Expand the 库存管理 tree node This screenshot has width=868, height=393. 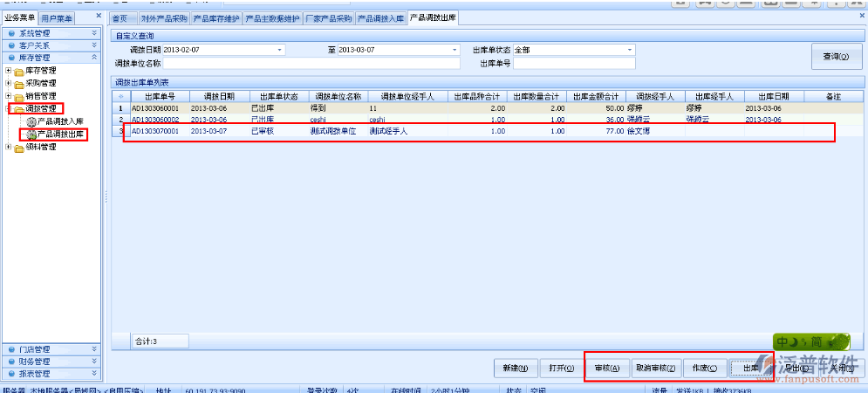tap(9, 70)
